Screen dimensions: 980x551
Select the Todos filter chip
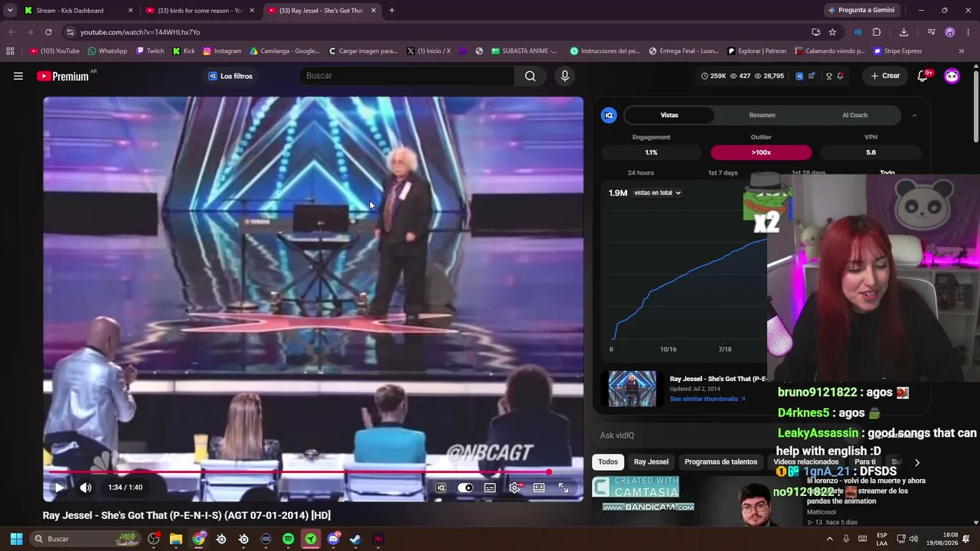608,462
